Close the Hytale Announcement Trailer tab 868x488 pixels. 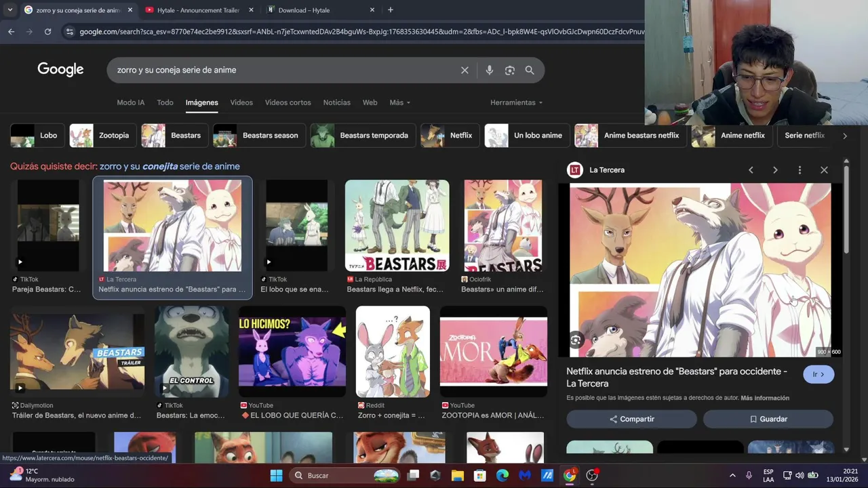coord(251,10)
